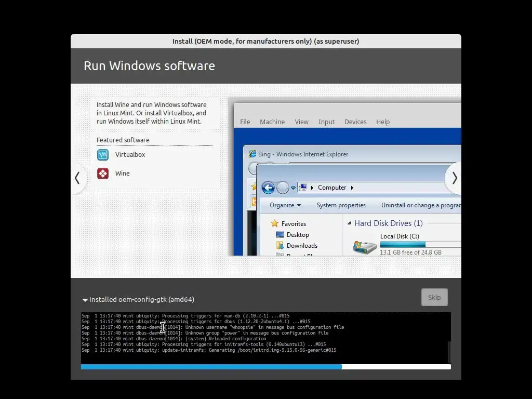The image size is (532, 399).
Task: Click the blue back arrow in the Computer window
Action: point(268,187)
